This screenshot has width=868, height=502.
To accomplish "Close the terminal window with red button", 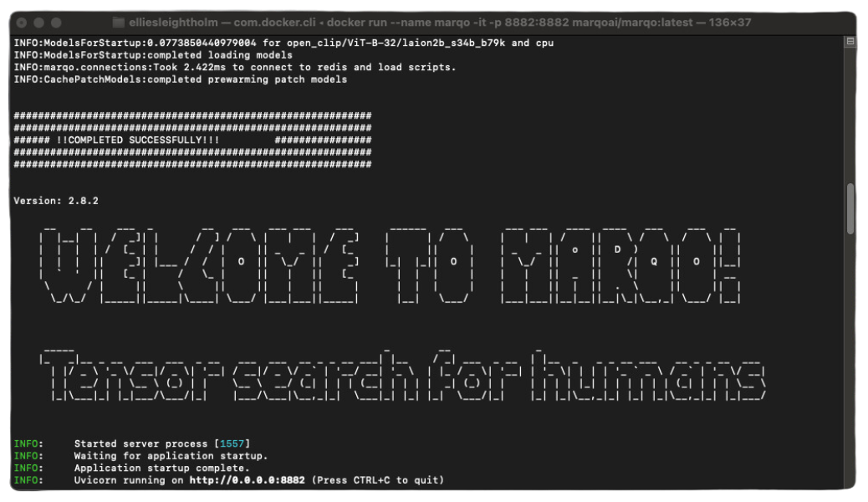I will pos(23,23).
